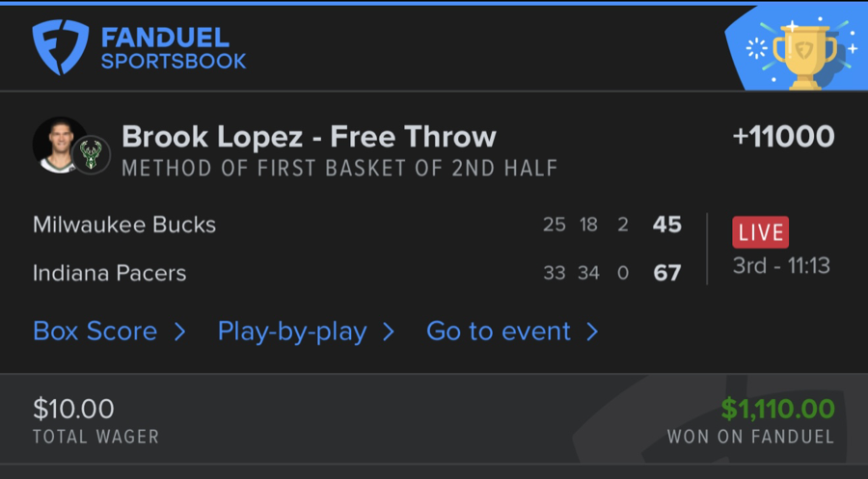
Task: Click the $10.00 total wager amount
Action: pos(73,409)
